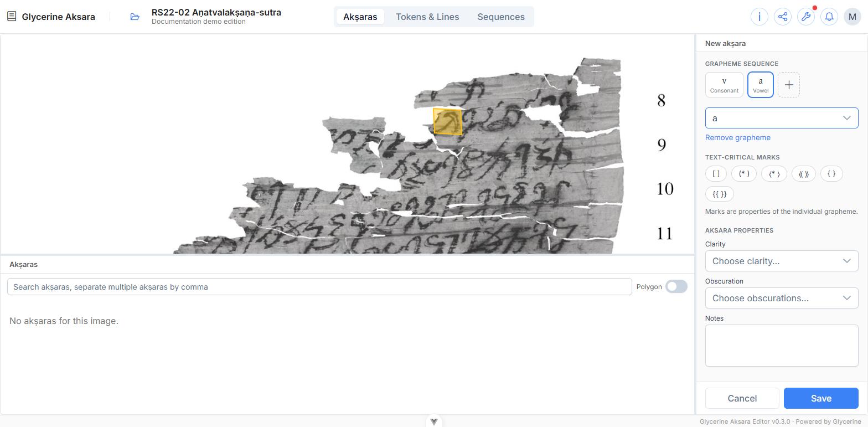This screenshot has height=427, width=868.
Task: Click the bottom panel collapse arrow
Action: point(434,421)
